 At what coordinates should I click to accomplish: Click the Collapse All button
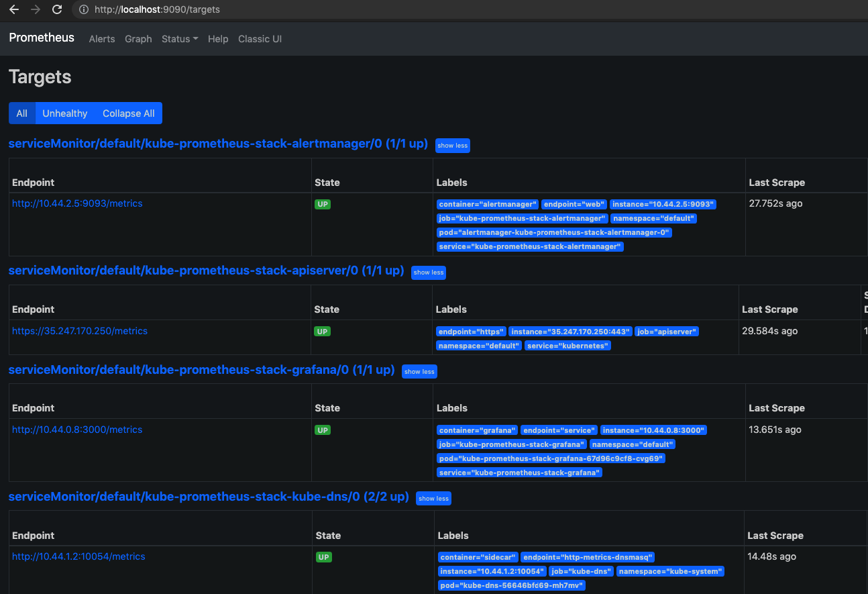pyautogui.click(x=129, y=113)
